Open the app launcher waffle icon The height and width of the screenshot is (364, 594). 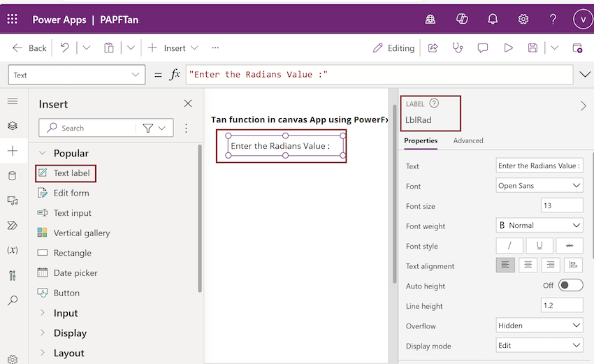[x=12, y=19]
